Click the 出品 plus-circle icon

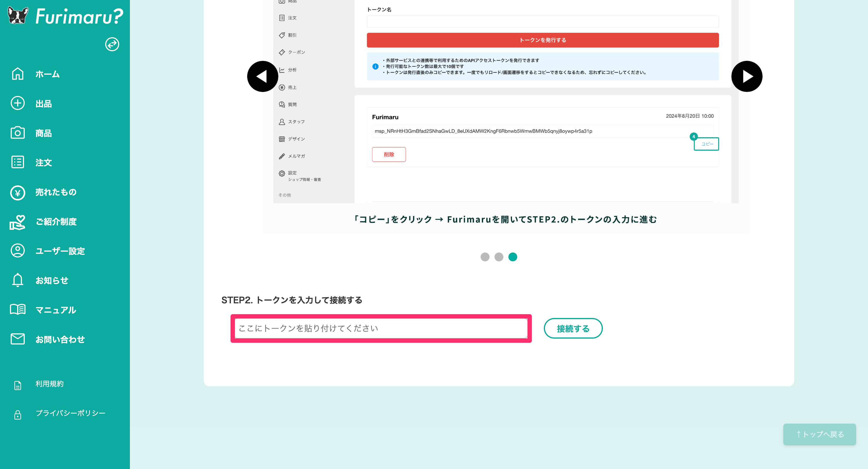(x=17, y=103)
